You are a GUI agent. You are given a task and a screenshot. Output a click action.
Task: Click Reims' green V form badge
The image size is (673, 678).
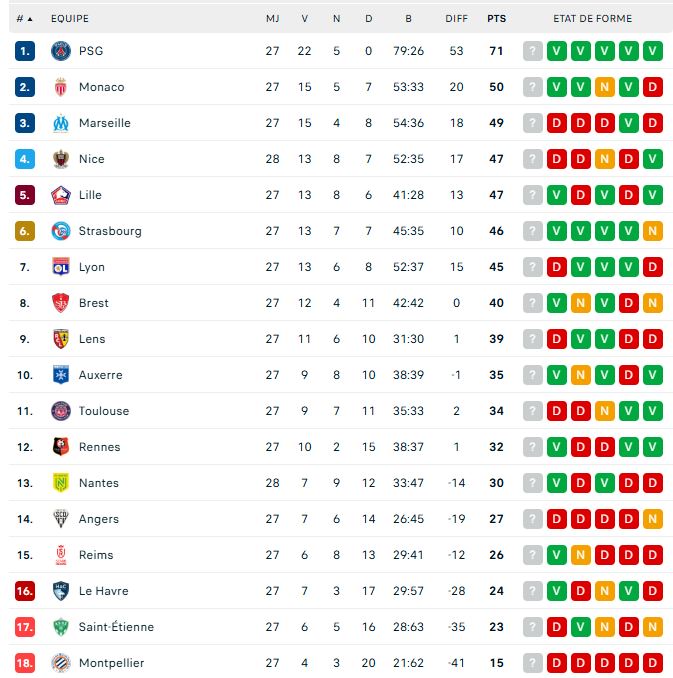(557, 555)
